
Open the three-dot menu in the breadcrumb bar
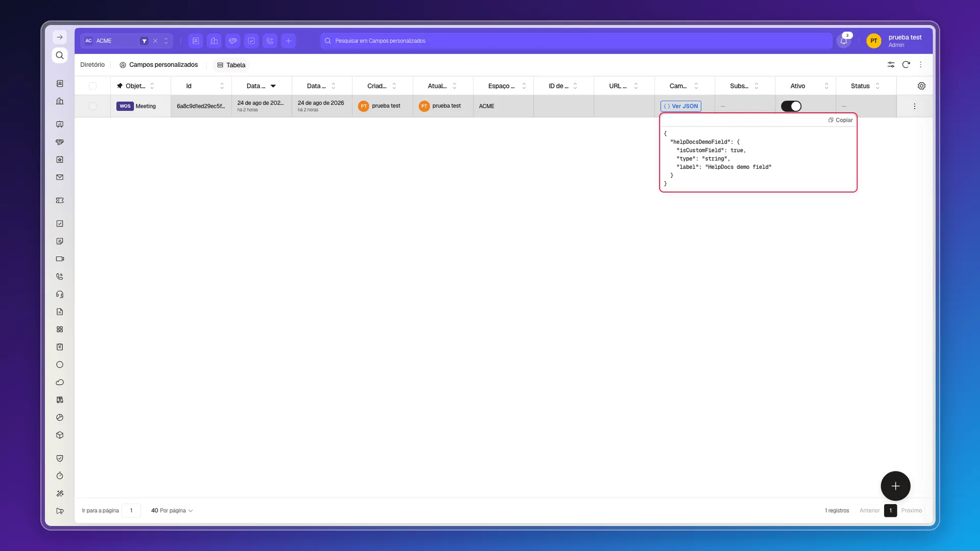pyautogui.click(x=921, y=65)
